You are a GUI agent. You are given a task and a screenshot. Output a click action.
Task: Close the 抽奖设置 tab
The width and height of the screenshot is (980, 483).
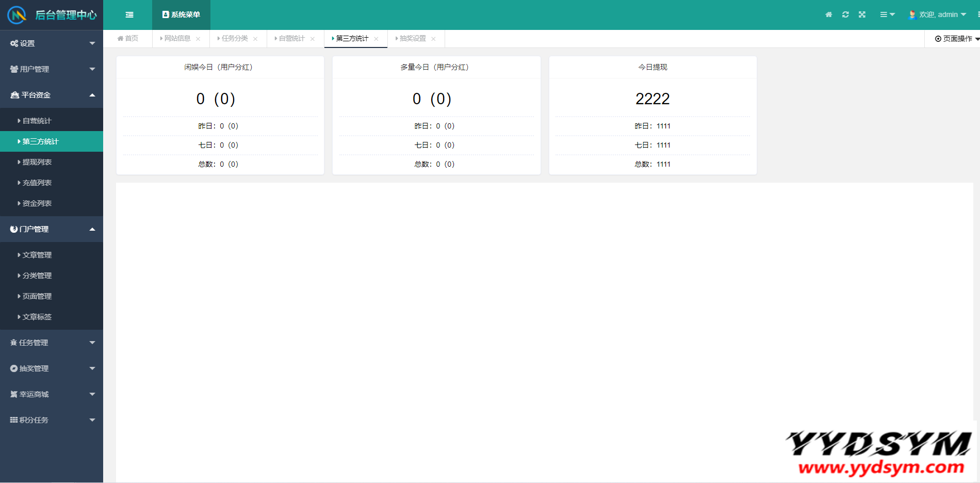click(433, 39)
